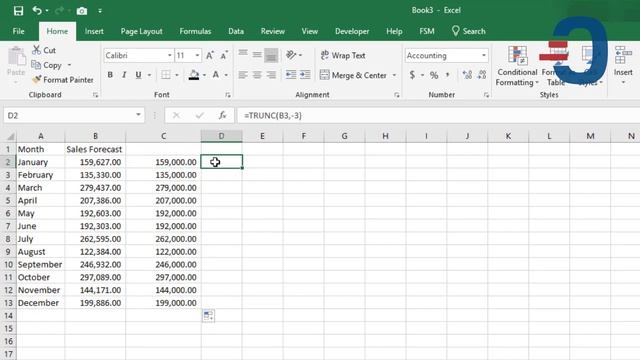Middle-align the cell contents

(257, 54)
